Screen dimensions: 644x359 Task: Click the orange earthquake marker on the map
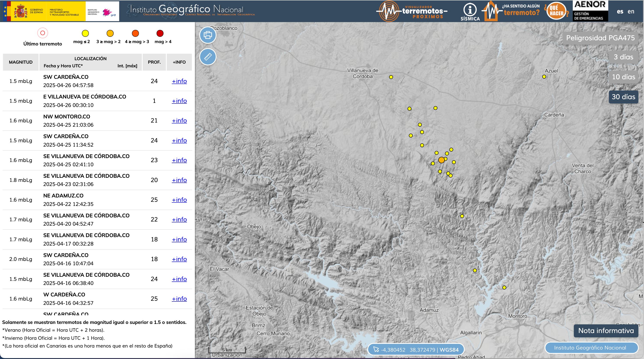[x=441, y=160]
